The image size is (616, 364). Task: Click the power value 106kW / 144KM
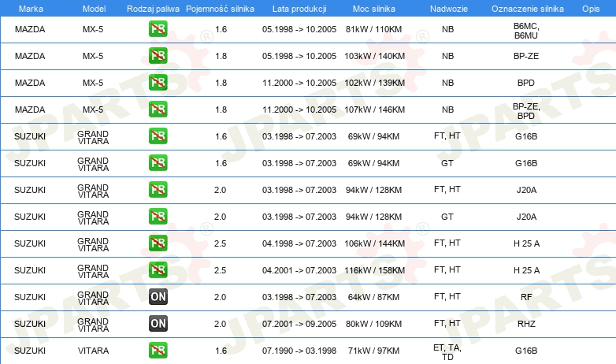pos(374,243)
